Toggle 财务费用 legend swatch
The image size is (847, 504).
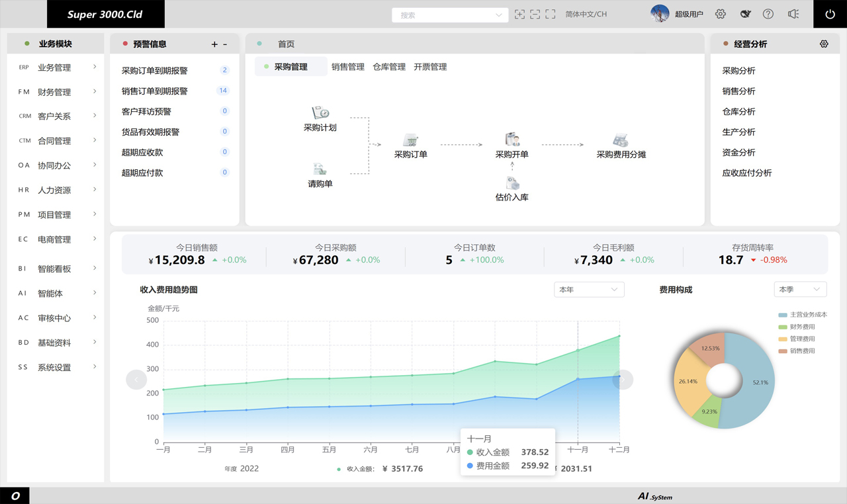click(783, 327)
